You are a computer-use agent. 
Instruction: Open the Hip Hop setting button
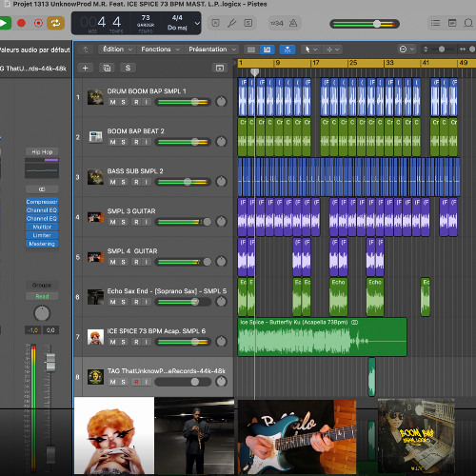[42, 152]
